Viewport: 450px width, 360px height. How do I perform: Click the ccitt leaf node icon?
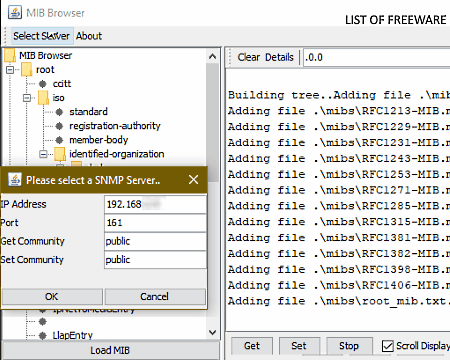[x=43, y=84]
